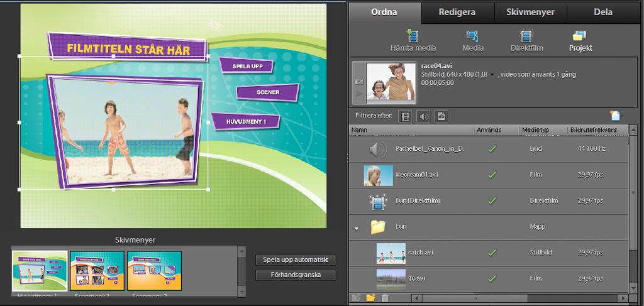Sort by the Medietyp column header
This screenshot has height=306, width=644.
pyautogui.click(x=543, y=130)
